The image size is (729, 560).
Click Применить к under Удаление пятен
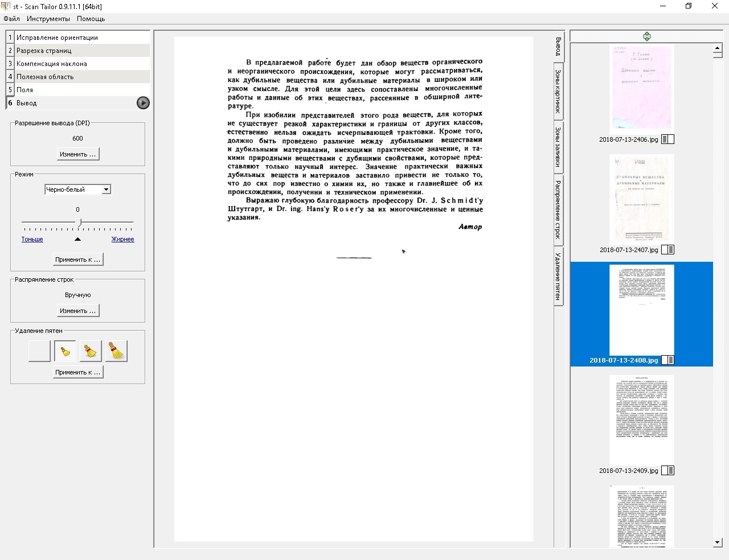(x=77, y=372)
